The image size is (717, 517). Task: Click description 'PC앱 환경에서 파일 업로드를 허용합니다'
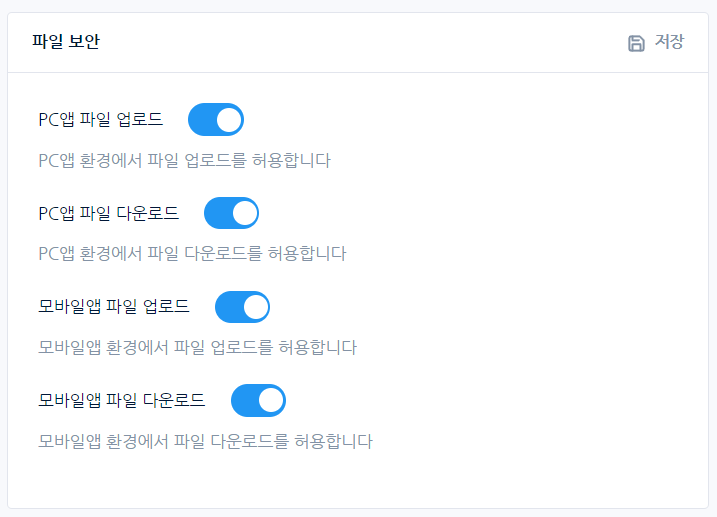click(184, 160)
